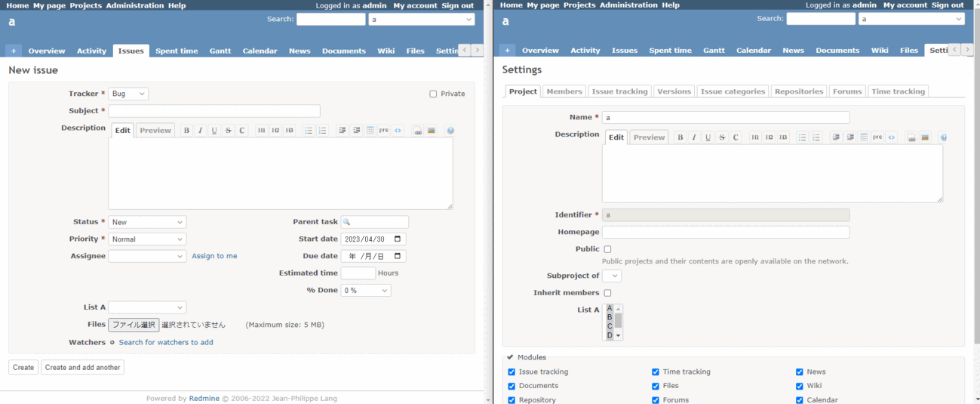Open the Issue categories settings tab

click(x=733, y=91)
